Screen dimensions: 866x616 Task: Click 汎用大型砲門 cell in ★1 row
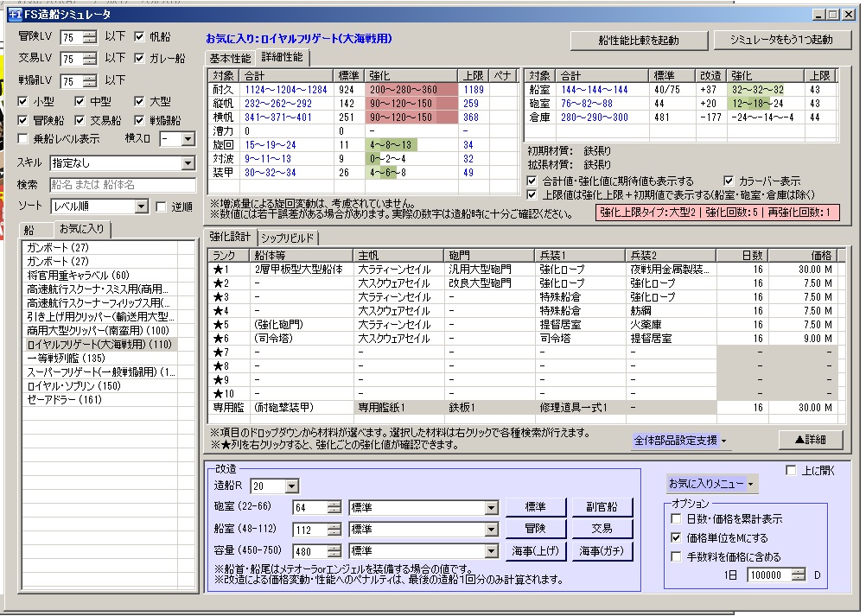coord(489,270)
